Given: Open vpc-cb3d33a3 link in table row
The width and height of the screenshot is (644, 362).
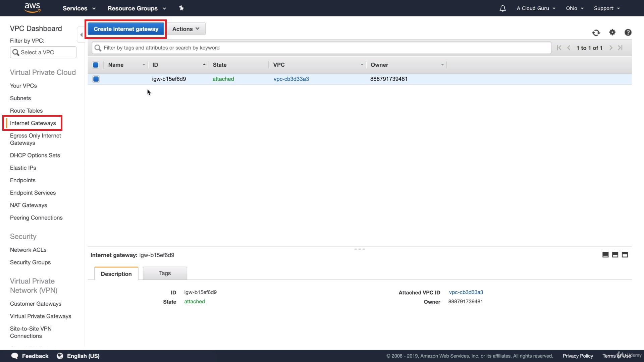Looking at the screenshot, I should pyautogui.click(x=291, y=79).
